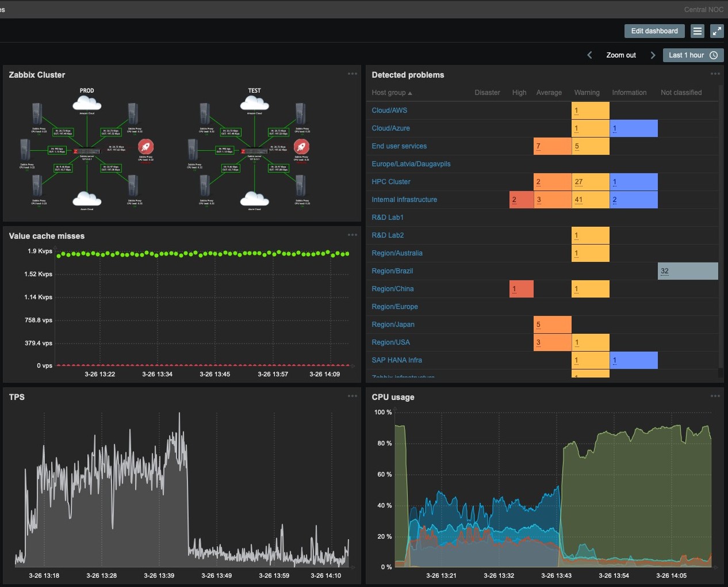The width and height of the screenshot is (728, 587).
Task: Open the CPU usage widget options menu
Action: pyautogui.click(x=715, y=395)
